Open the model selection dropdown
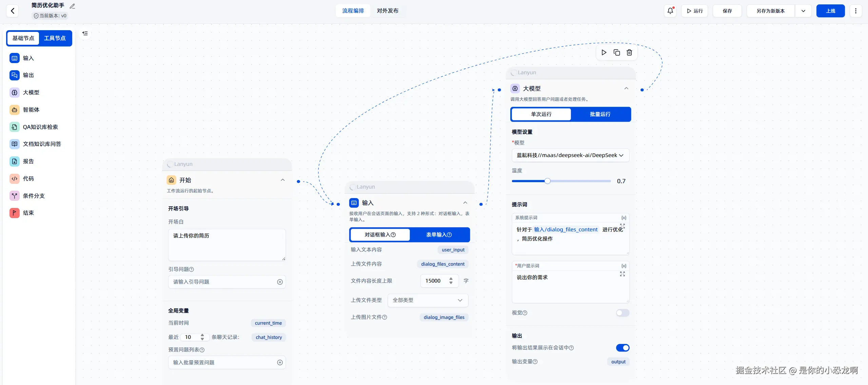868x385 pixels. click(570, 155)
